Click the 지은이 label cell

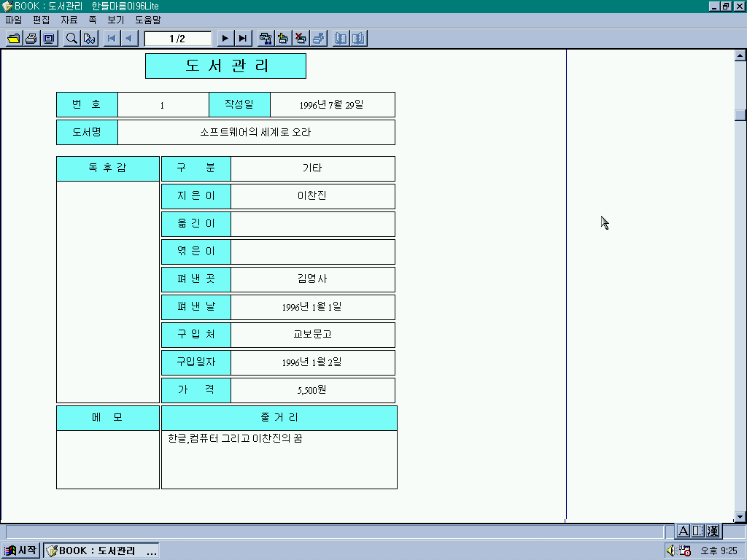coord(196,196)
